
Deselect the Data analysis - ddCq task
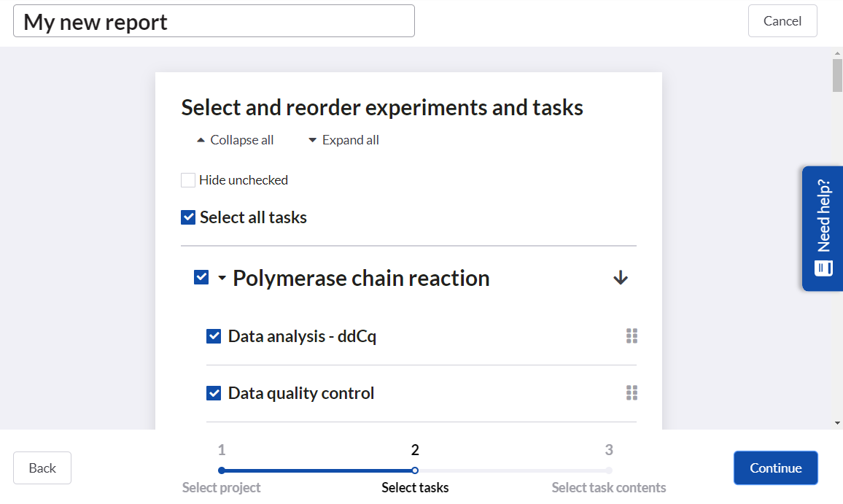click(214, 336)
